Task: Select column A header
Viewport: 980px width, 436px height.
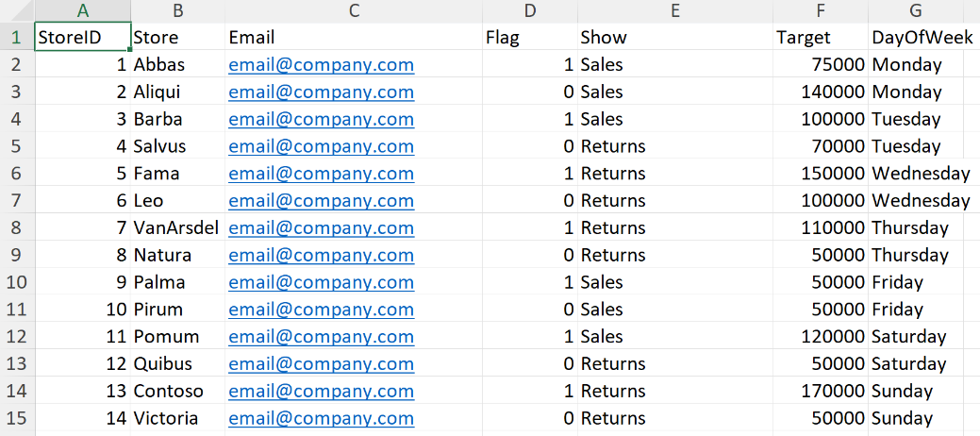Action: tap(82, 11)
